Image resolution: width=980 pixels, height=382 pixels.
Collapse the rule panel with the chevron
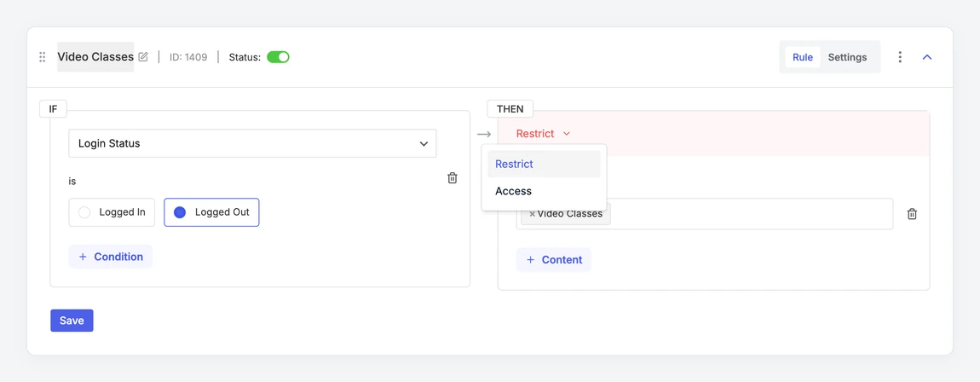(927, 57)
